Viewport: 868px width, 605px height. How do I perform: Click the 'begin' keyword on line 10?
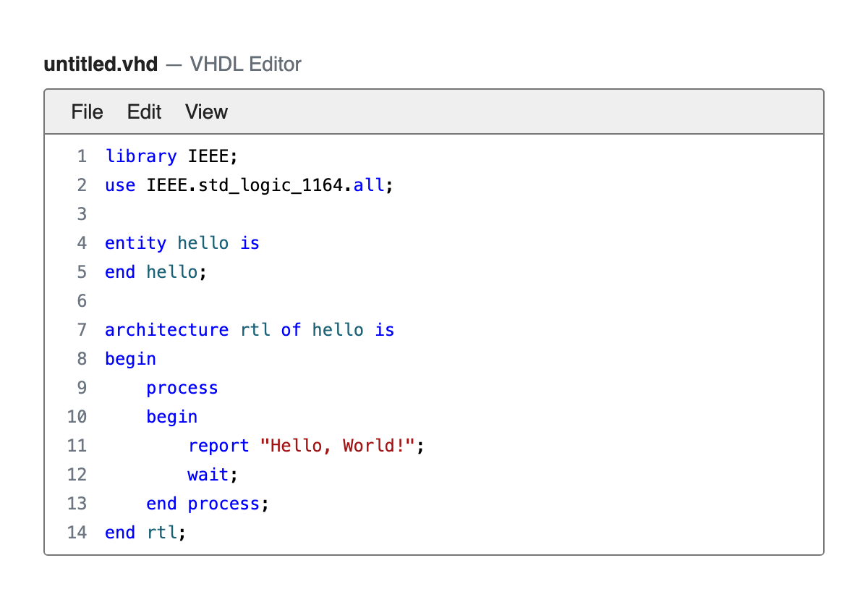point(172,417)
